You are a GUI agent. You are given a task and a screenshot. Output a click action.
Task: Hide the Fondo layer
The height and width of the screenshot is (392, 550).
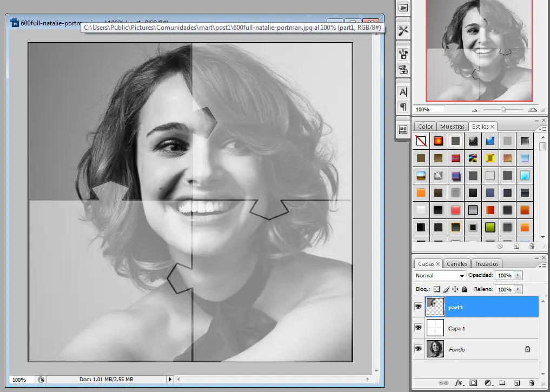(418, 349)
